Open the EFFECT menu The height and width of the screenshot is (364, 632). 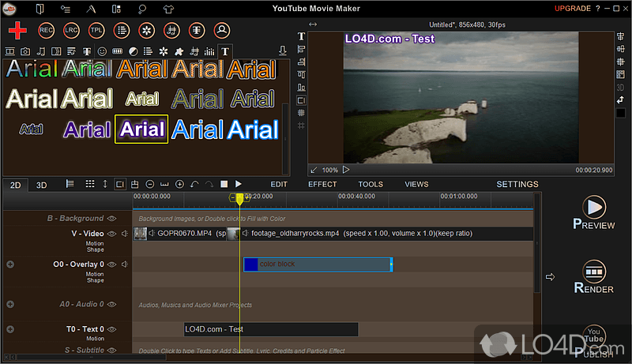[x=322, y=184]
